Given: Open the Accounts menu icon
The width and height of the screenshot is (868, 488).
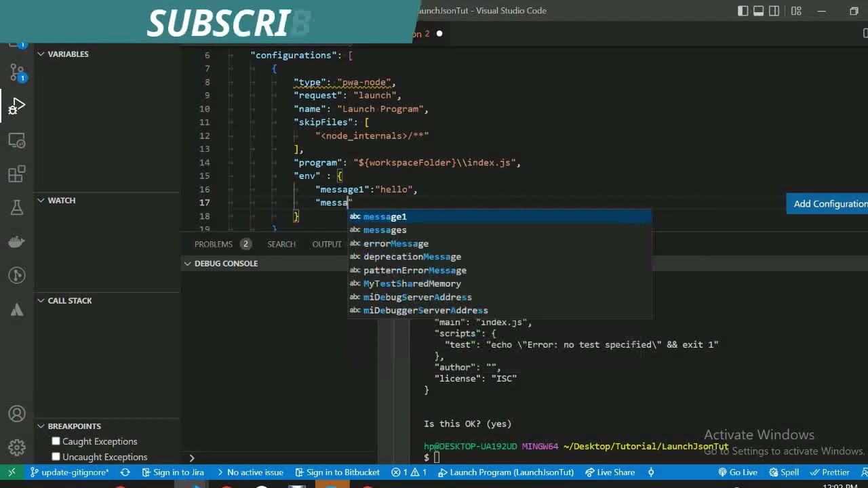Looking at the screenshot, I should pos(17,414).
